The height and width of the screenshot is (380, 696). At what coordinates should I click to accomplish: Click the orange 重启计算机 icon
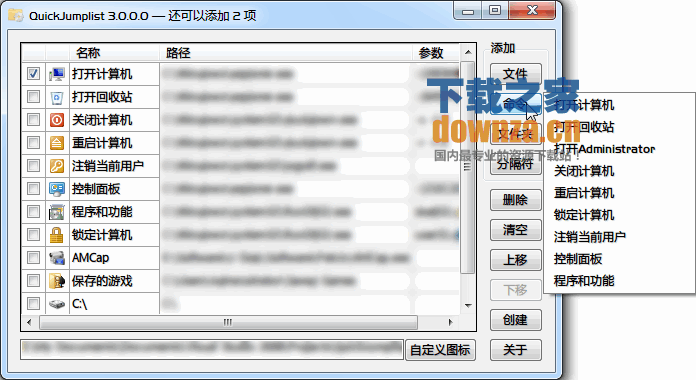(57, 143)
